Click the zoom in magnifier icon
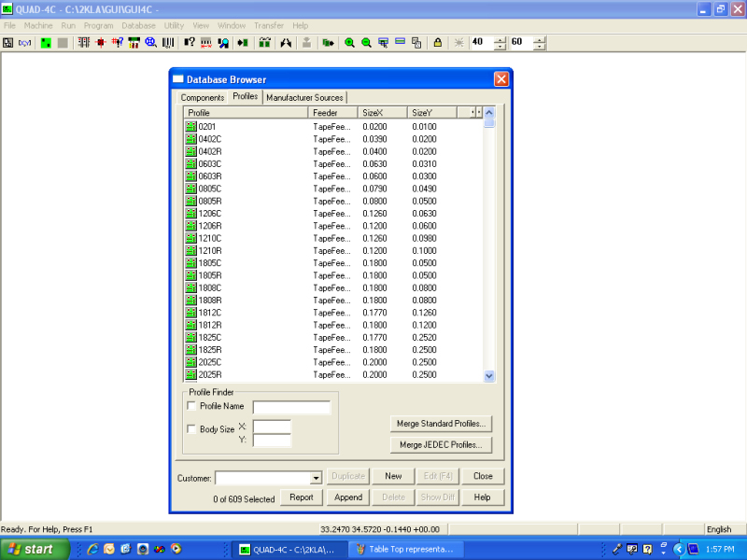This screenshot has width=747, height=560. pyautogui.click(x=349, y=43)
